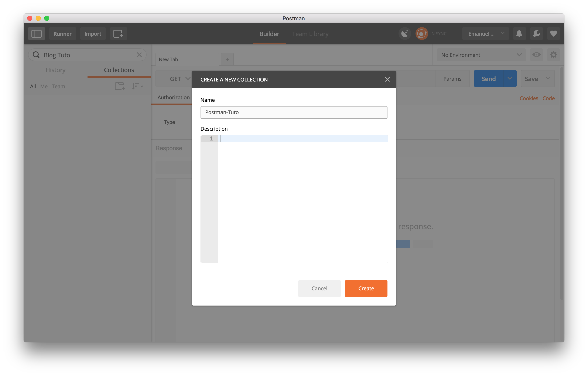Viewport: 588px width, 376px height.
Task: Click the yellow minimize window button
Action: pos(38,18)
